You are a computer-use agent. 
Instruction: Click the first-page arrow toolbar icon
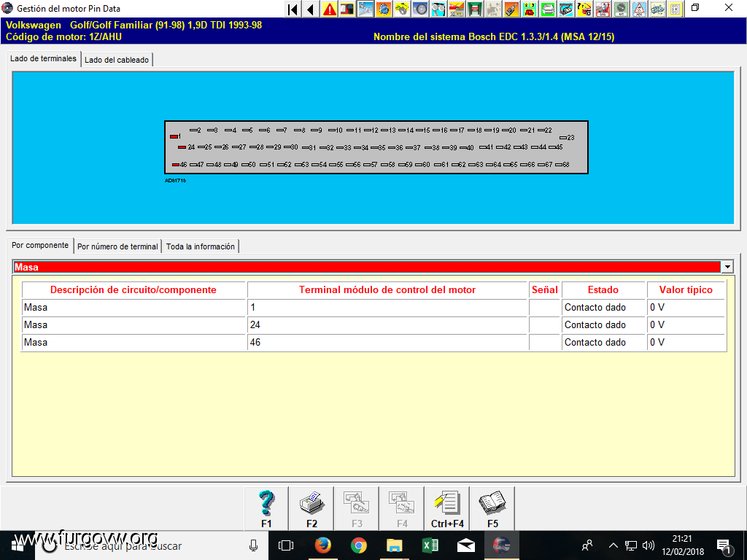point(293,9)
